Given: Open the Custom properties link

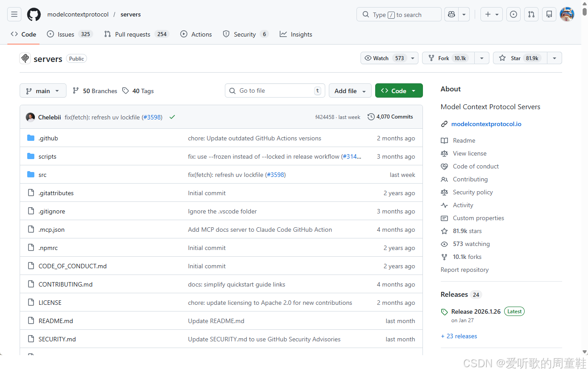Looking at the screenshot, I should point(478,218).
